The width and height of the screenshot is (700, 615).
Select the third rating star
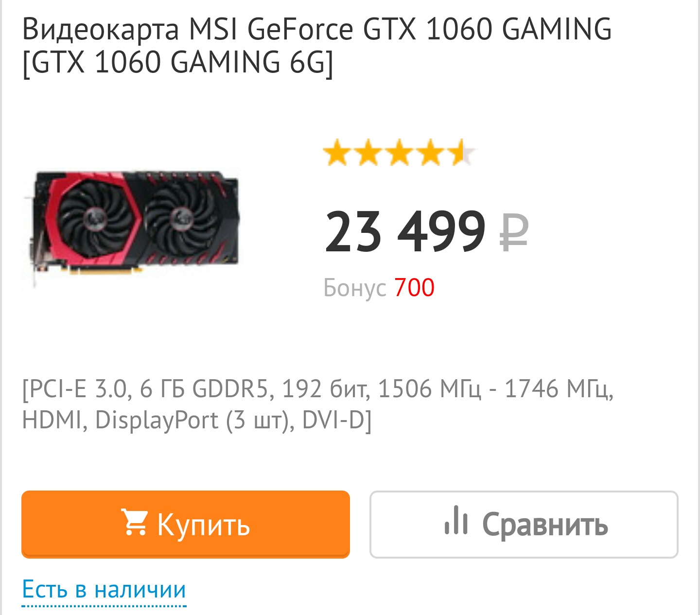[x=399, y=153]
